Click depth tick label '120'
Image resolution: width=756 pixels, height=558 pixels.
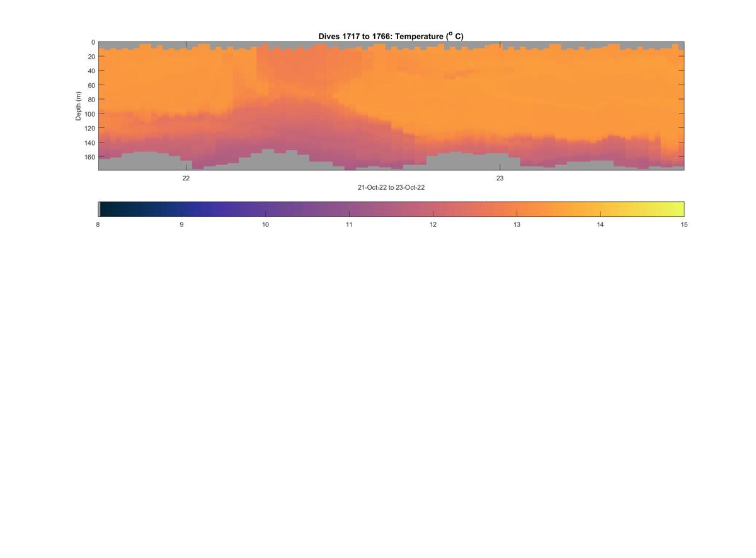(89, 128)
